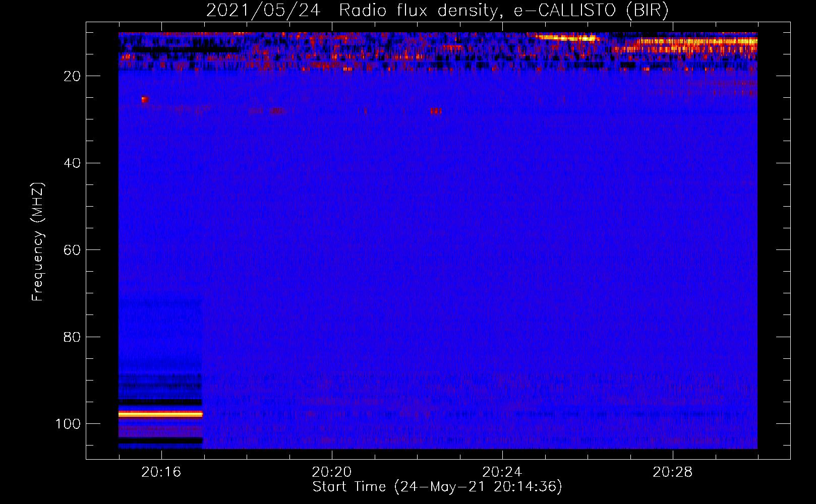Image resolution: width=816 pixels, height=504 pixels.
Task: Select the 100 MHz frequency tick label
Action: coord(68,424)
